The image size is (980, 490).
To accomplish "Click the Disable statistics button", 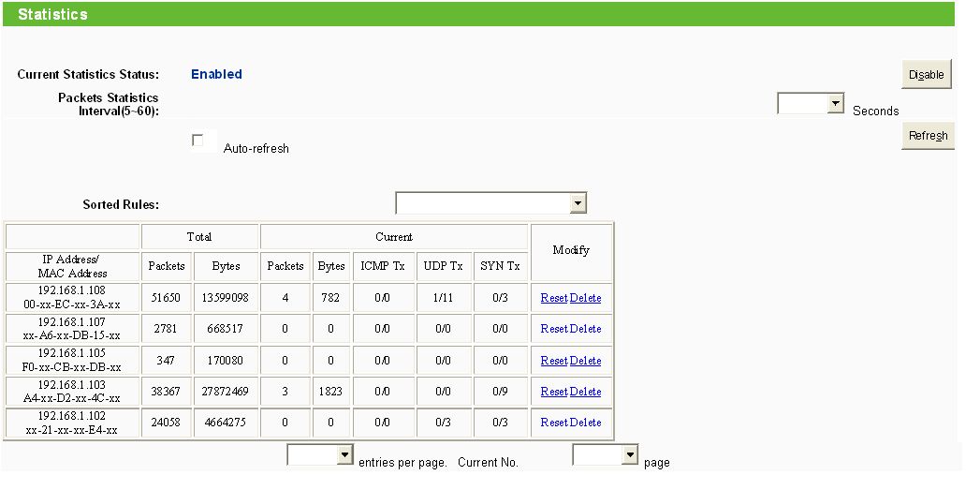I will (926, 75).
